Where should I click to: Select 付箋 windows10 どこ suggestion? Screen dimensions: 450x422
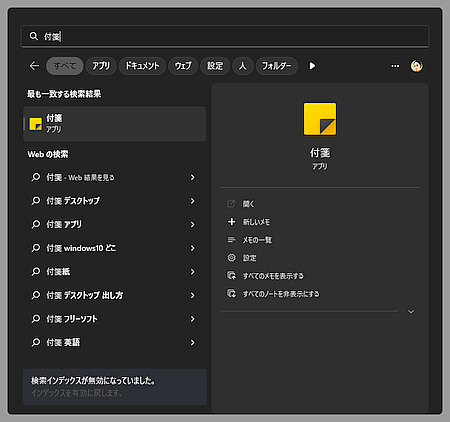(113, 248)
